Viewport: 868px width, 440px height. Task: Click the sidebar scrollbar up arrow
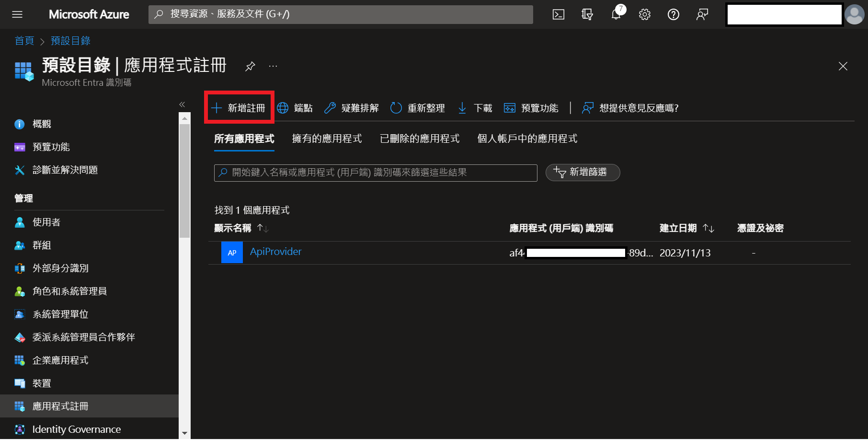[x=184, y=118]
